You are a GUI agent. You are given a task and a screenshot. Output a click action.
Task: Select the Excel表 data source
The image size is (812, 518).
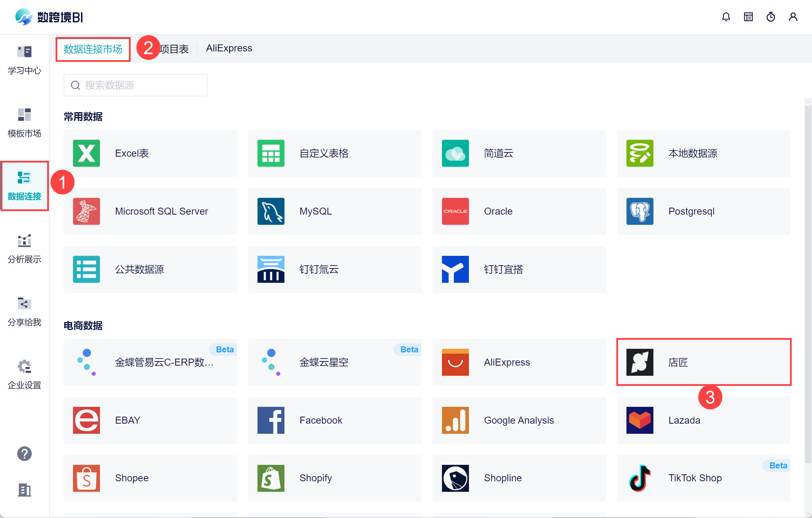[x=150, y=153]
